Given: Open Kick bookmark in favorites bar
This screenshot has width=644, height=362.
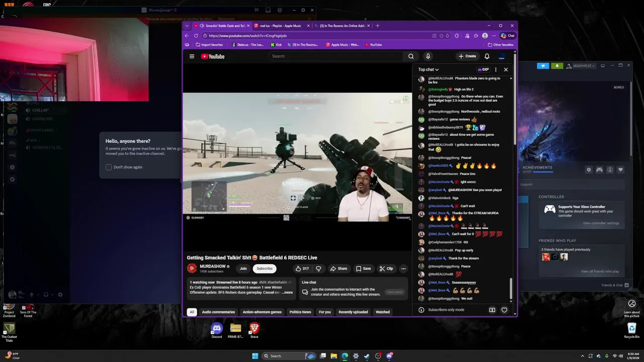Looking at the screenshot, I should (276, 45).
